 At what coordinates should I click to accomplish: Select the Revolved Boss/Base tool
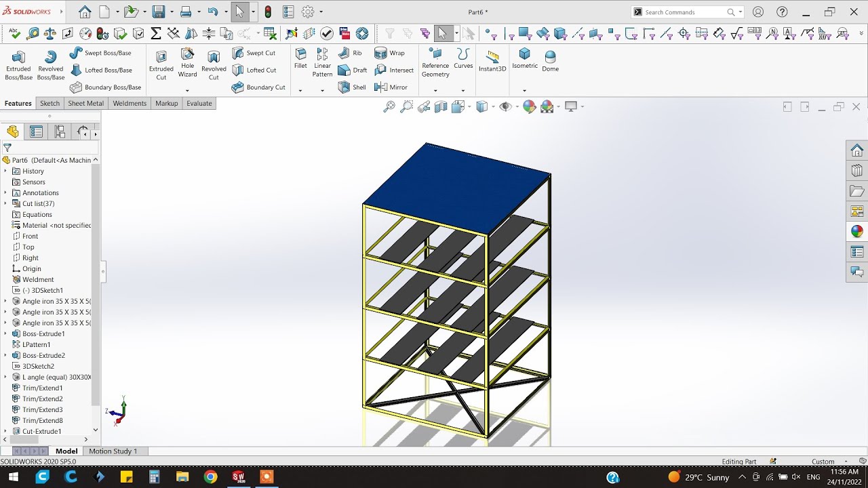50,65
